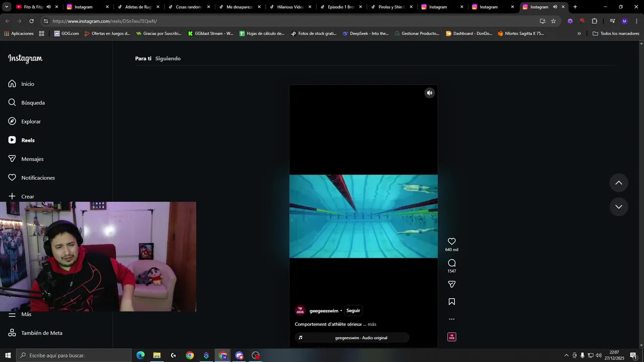Open the 'Ofertas en Juegos d...' bookmark
This screenshot has height=362, width=644.
[x=107, y=33]
